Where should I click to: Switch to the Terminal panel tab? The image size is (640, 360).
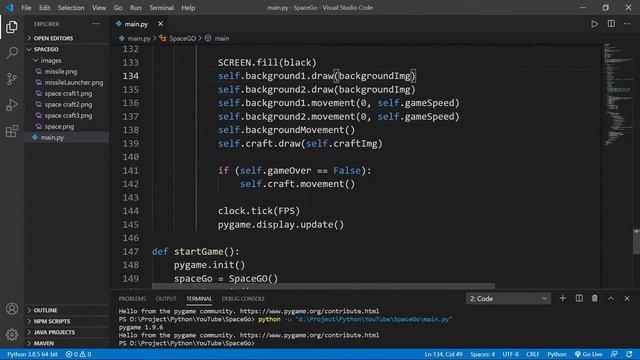coord(199,299)
